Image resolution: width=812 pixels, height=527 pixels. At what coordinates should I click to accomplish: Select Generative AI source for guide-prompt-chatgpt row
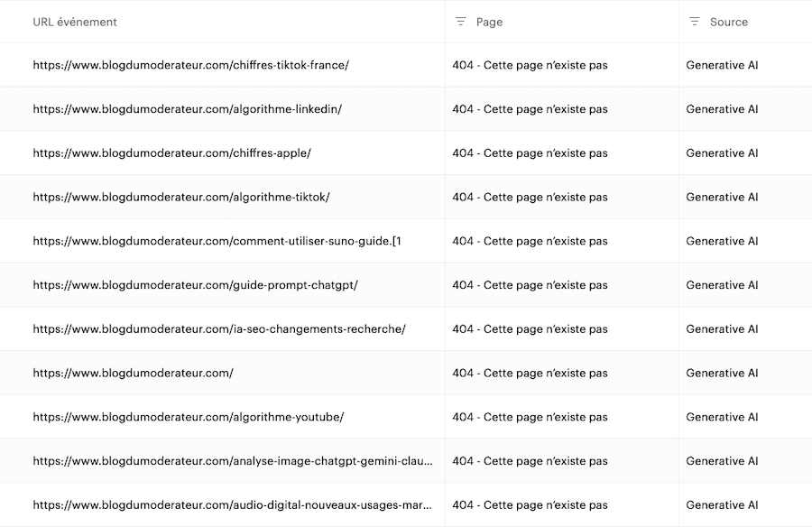tap(722, 285)
